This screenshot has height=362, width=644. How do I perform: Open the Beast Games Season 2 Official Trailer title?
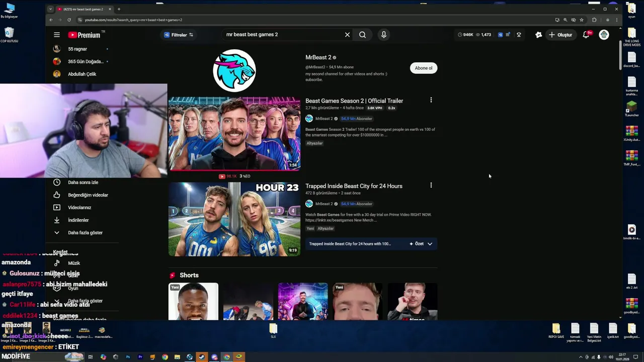coord(354,101)
